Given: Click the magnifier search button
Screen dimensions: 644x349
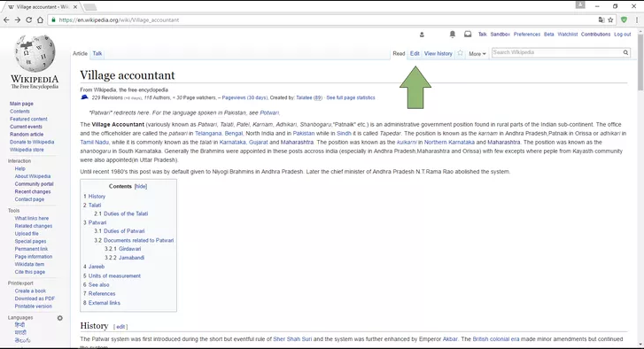Looking at the screenshot, I should point(625,52).
